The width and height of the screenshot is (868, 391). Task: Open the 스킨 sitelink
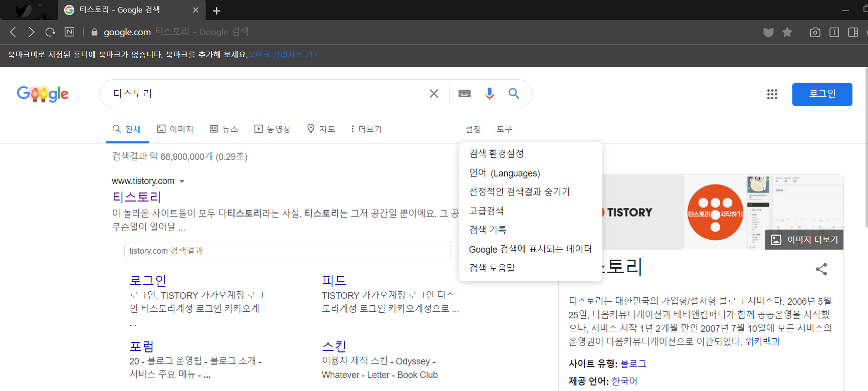coord(334,346)
